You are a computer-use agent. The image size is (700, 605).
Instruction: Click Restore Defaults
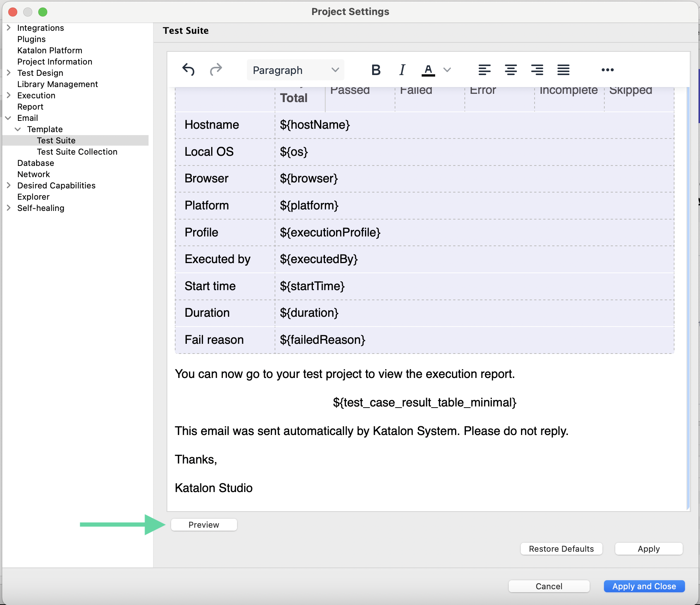(x=561, y=549)
